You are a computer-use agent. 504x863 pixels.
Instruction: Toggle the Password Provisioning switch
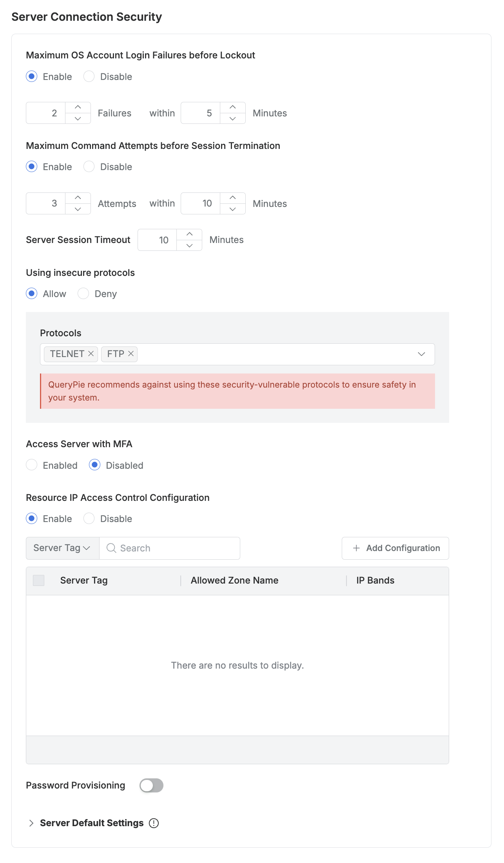click(152, 785)
